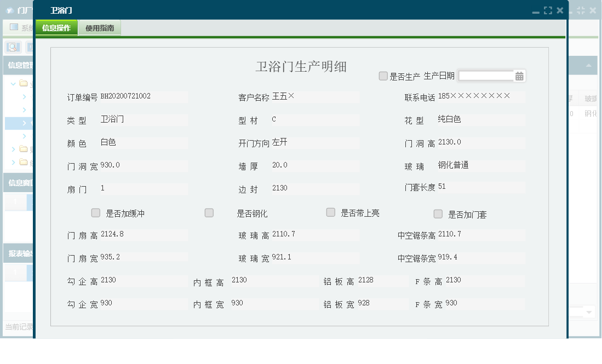Click the magnifier search icon in the sidebar toolbar
This screenshot has height=364, width=602.
click(x=12, y=48)
